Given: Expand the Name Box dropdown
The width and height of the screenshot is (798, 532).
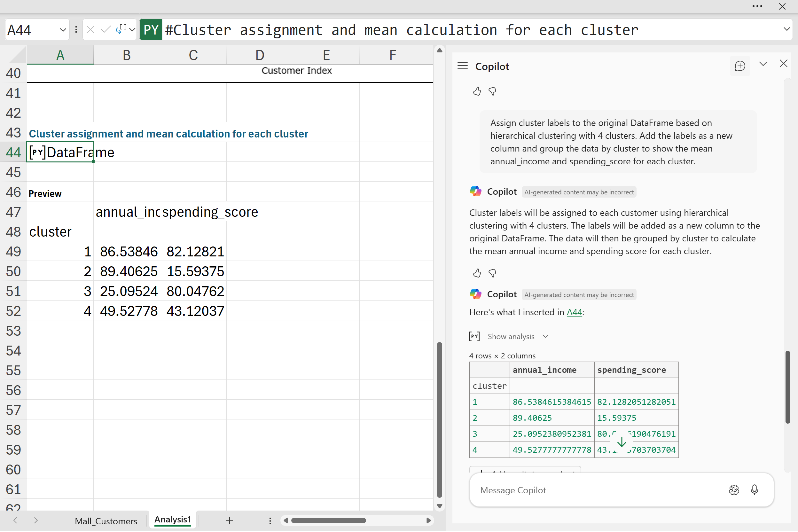Looking at the screenshot, I should point(63,30).
